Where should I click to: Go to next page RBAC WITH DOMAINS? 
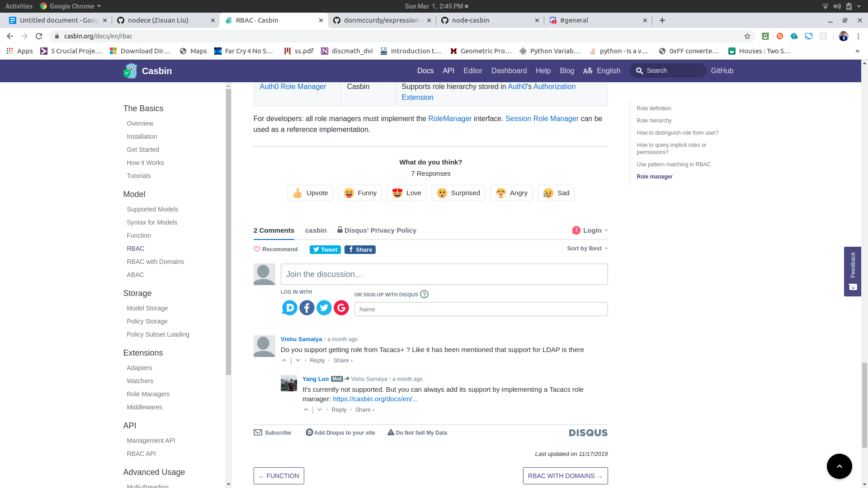point(565,476)
